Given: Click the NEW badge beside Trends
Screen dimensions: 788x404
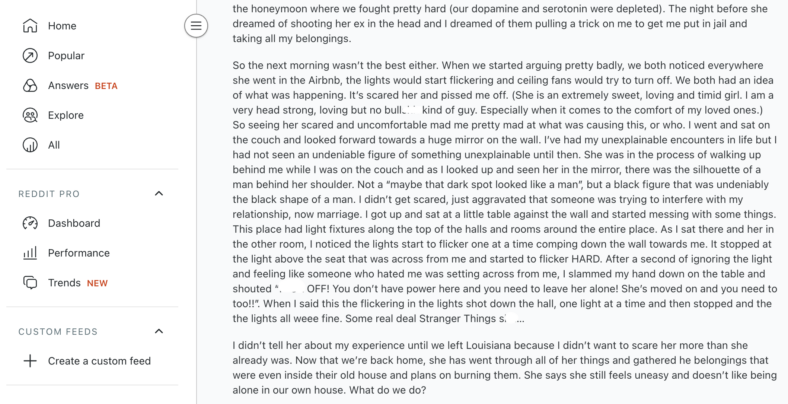Looking at the screenshot, I should [97, 283].
